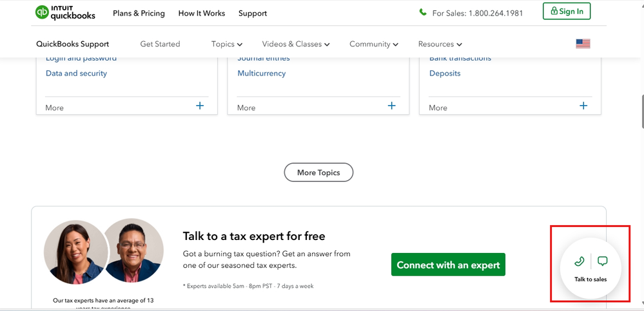Image resolution: width=644 pixels, height=311 pixels.
Task: Expand first card using its plus icon
Action: (200, 106)
